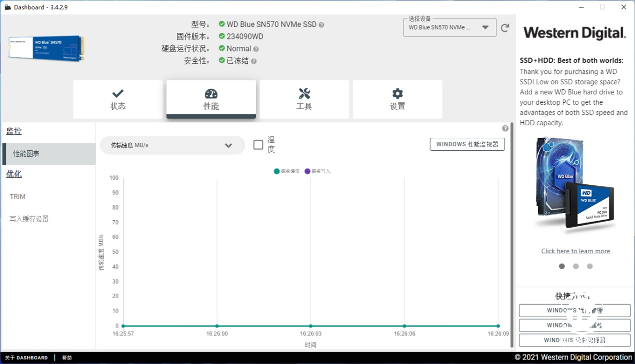The width and height of the screenshot is (635, 364).
Task: Open 关于 DASHBOARD in footer
Action: pyautogui.click(x=26, y=358)
